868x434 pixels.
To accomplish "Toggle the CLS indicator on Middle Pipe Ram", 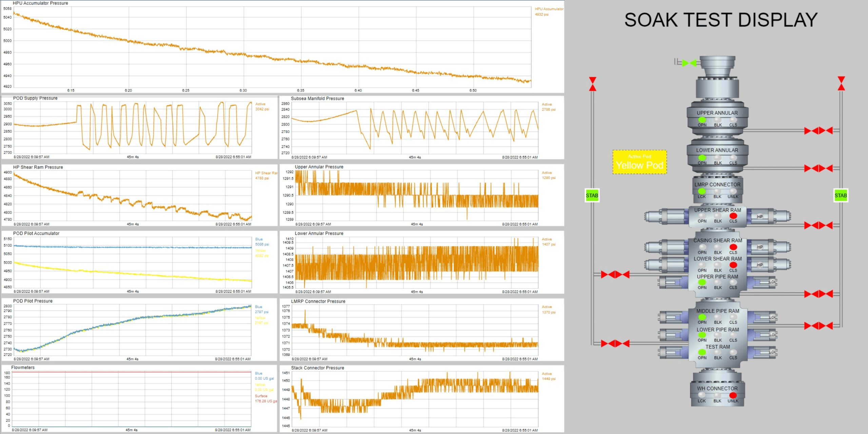I will tap(733, 317).
